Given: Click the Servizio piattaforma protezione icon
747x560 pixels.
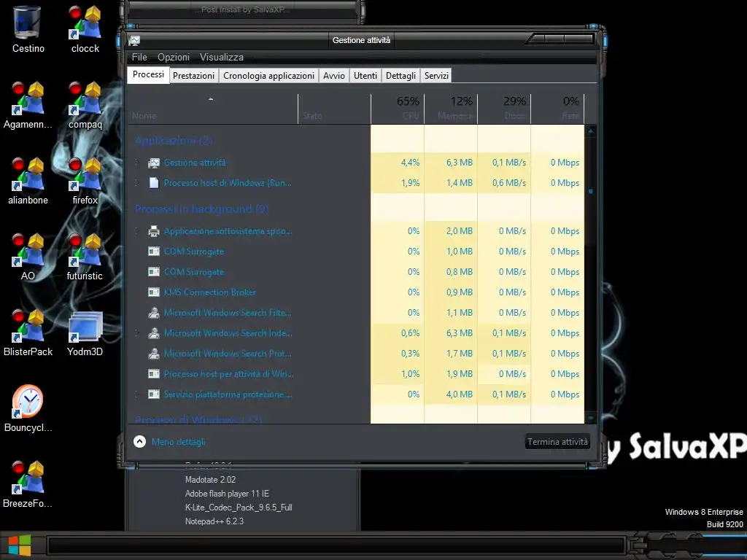Looking at the screenshot, I should tap(153, 394).
